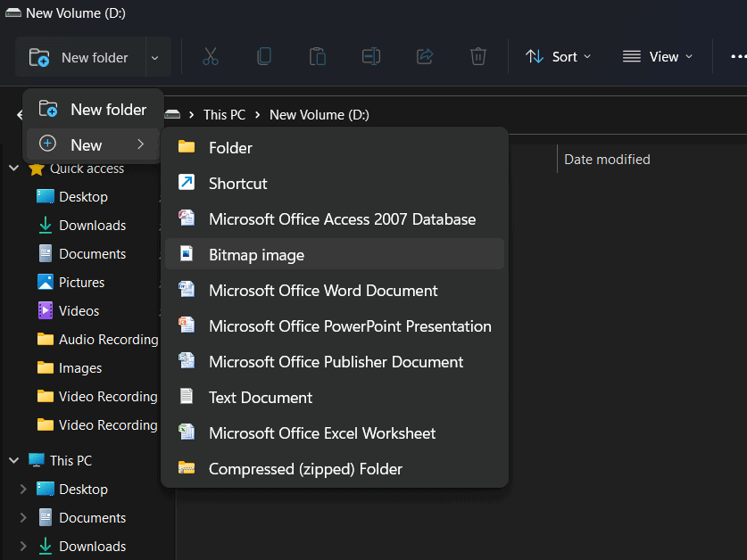
Task: Expand the New folder split-button arrow
Action: click(x=155, y=56)
